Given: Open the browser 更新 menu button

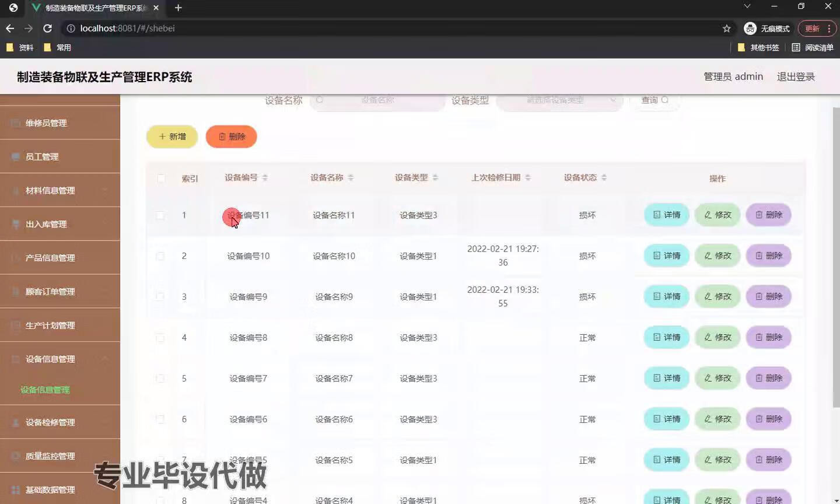Looking at the screenshot, I should point(817,28).
